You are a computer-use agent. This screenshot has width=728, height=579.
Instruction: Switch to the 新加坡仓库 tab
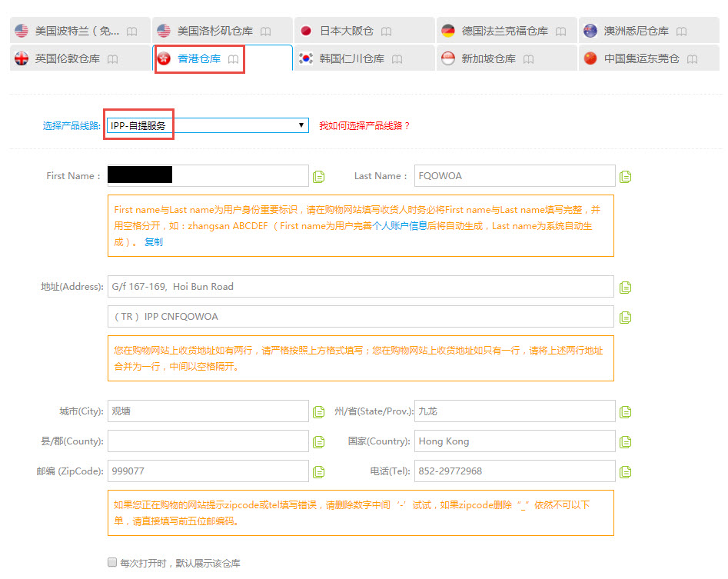(507, 58)
